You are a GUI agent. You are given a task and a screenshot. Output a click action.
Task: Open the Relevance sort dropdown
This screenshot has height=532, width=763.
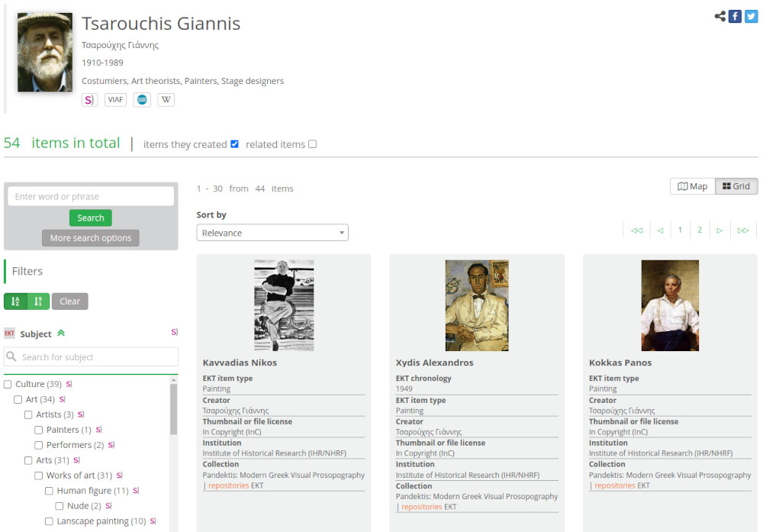272,231
